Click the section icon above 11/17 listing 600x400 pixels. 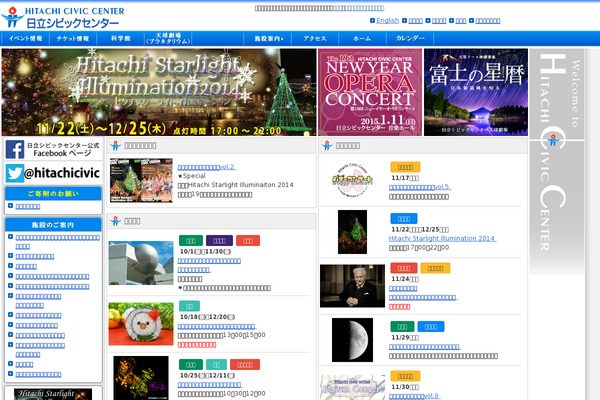(x=327, y=145)
